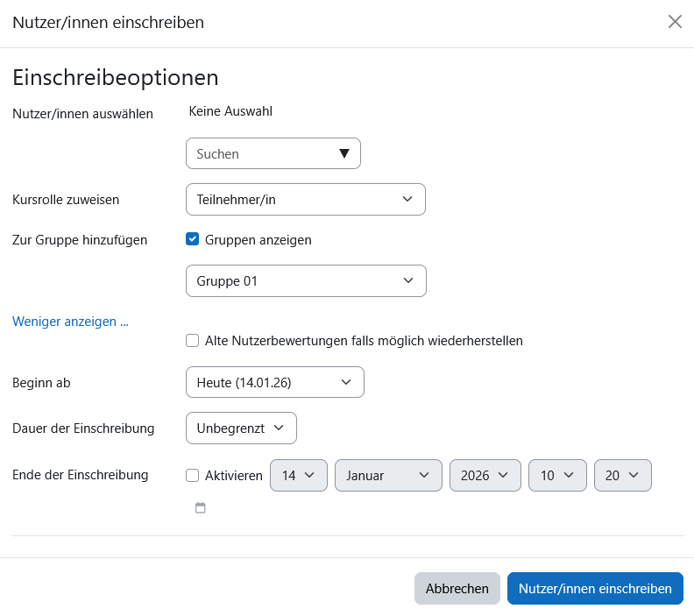Click the Abbrechen button
The image size is (694, 616).
click(457, 589)
